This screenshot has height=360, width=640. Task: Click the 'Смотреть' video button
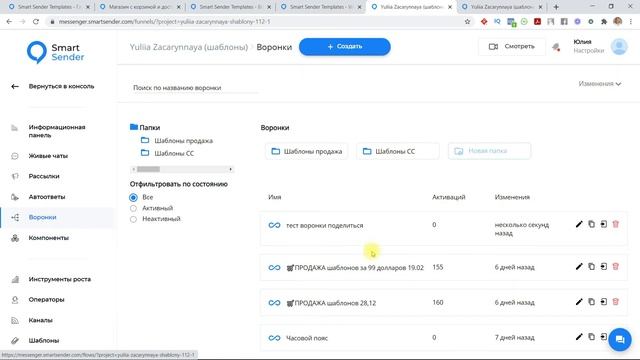tap(512, 47)
